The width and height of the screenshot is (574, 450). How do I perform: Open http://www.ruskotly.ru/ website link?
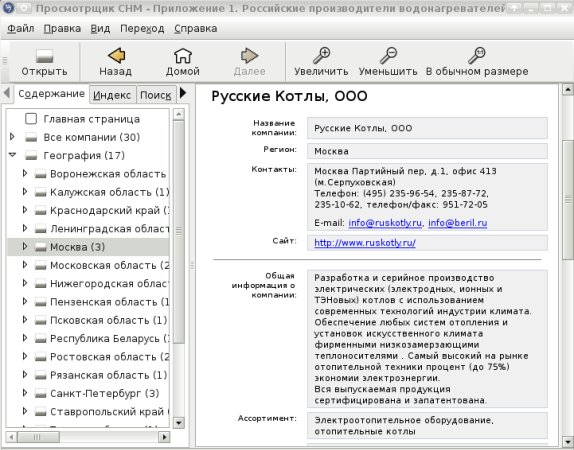pos(365,243)
